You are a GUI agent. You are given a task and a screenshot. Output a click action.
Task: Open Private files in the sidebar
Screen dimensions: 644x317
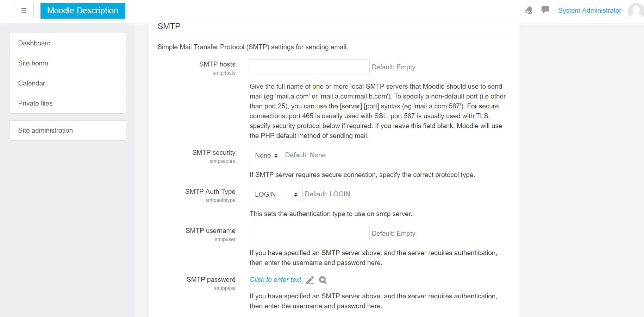(x=68, y=103)
